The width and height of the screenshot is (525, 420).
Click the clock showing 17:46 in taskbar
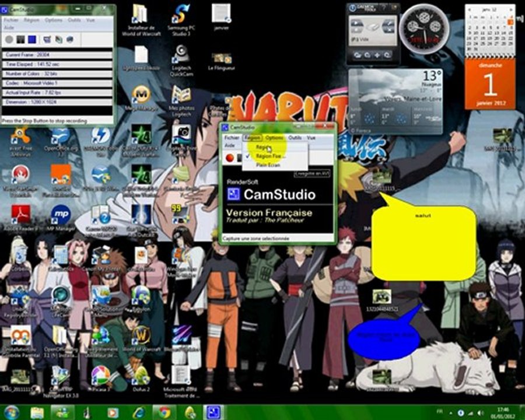(x=503, y=412)
